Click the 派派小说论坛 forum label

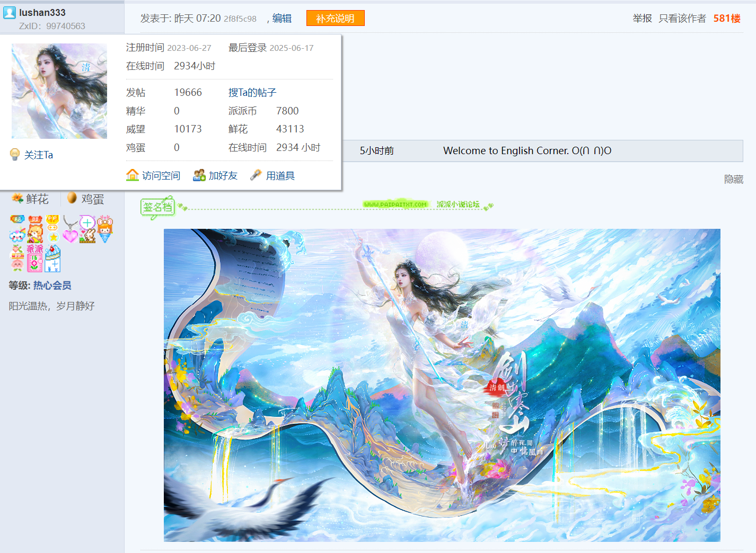coord(458,204)
